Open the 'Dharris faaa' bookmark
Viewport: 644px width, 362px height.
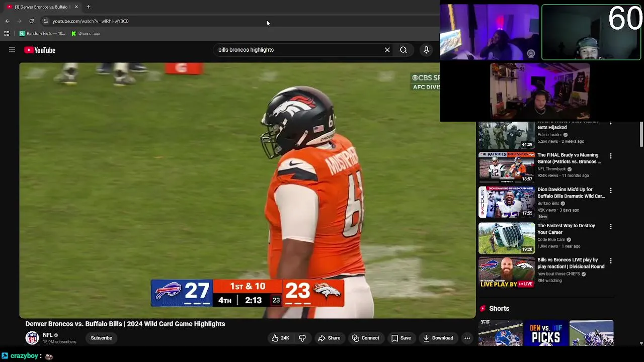(x=86, y=34)
